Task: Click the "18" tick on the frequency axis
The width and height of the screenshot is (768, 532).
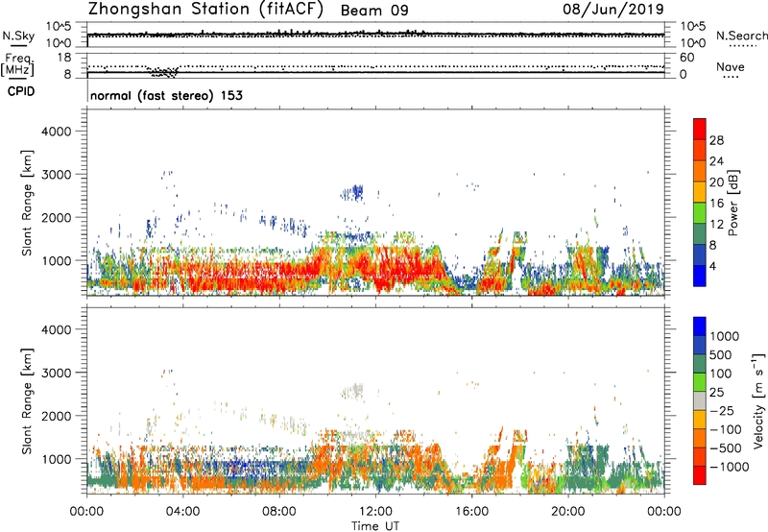Action: tap(64, 58)
